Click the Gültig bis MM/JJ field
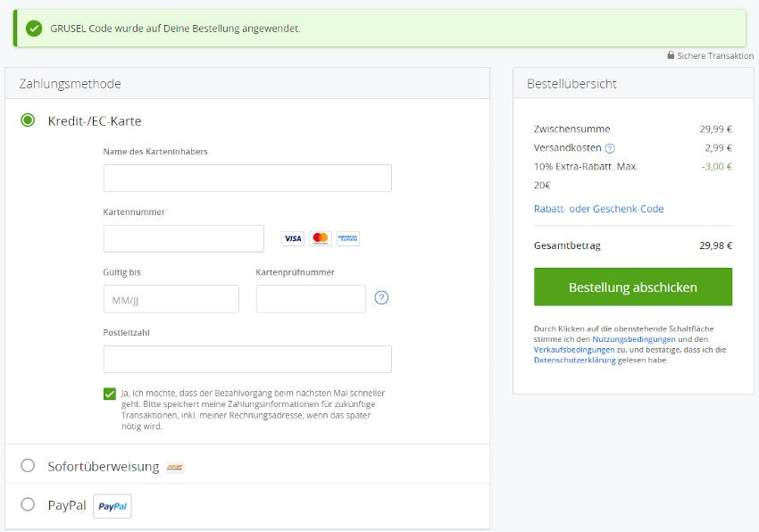Screen dimensions: 759x532 [x=171, y=298]
